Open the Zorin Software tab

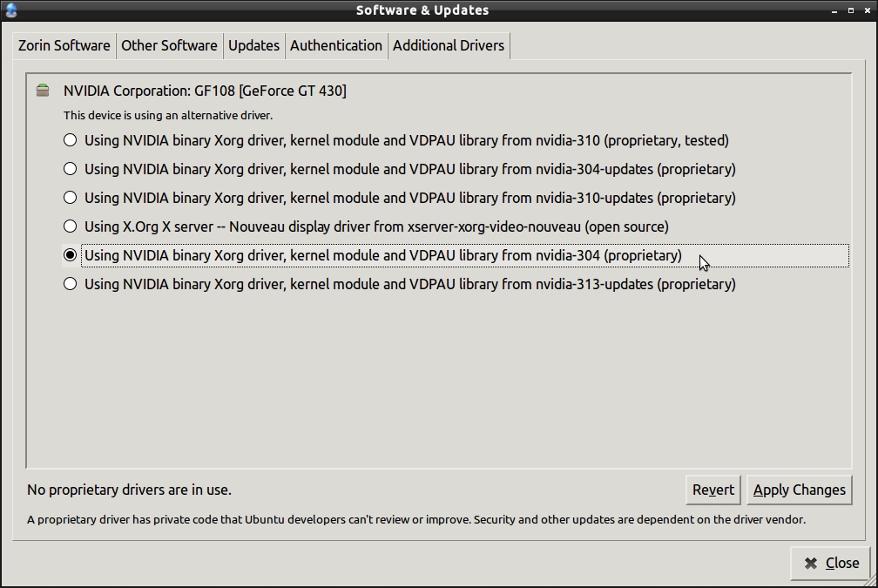pos(64,45)
